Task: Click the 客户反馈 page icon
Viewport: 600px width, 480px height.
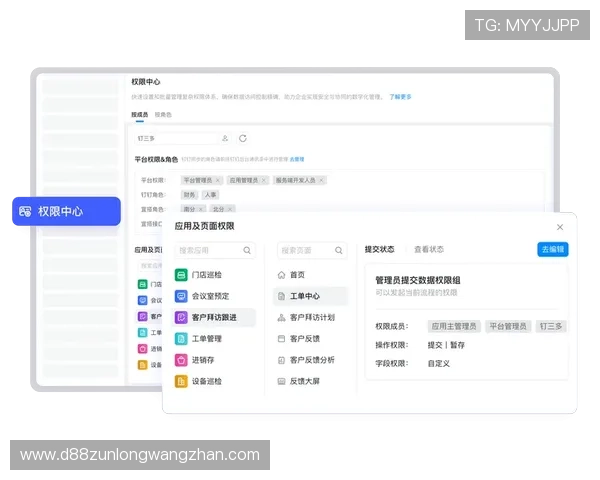Action: click(x=281, y=338)
